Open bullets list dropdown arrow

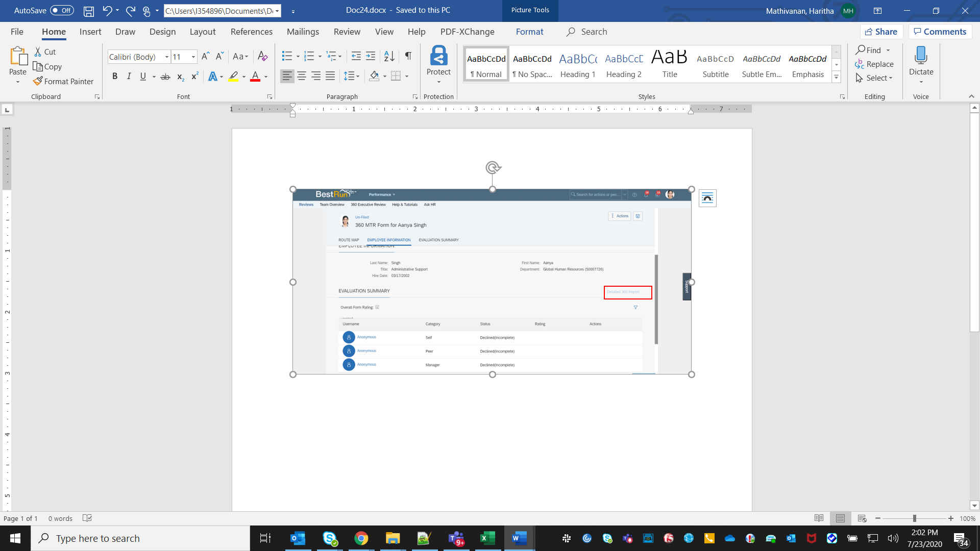298,57
